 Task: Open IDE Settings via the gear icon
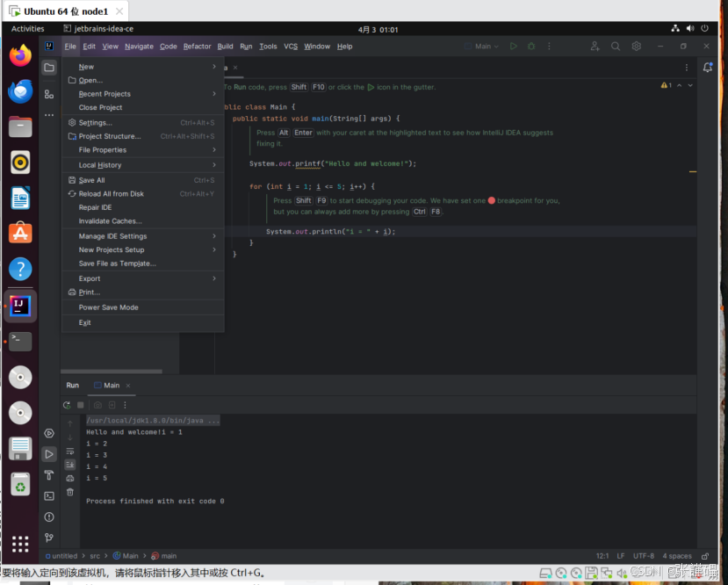click(637, 46)
